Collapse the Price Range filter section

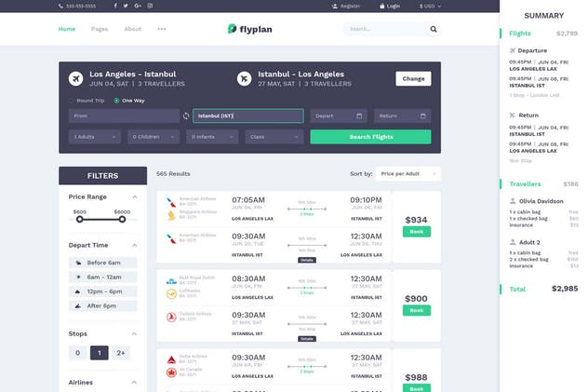(135, 197)
